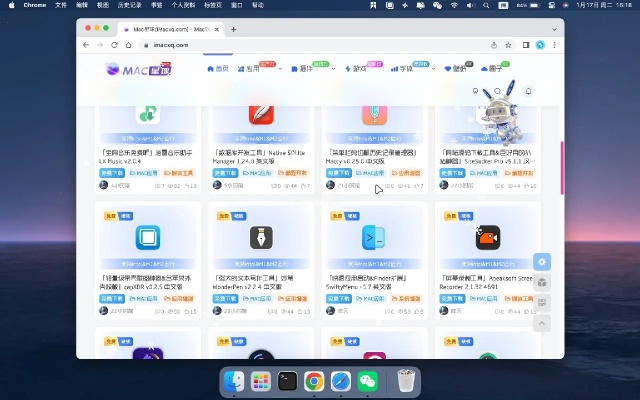This screenshot has width=640, height=400.
Task: Click the notification bell icon
Action: pos(528,91)
